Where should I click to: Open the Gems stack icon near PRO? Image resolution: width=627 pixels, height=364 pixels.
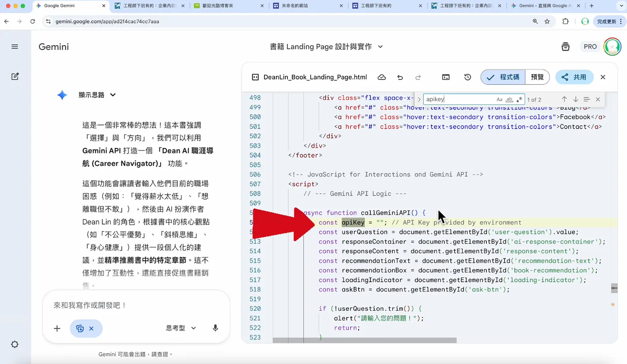(x=566, y=47)
